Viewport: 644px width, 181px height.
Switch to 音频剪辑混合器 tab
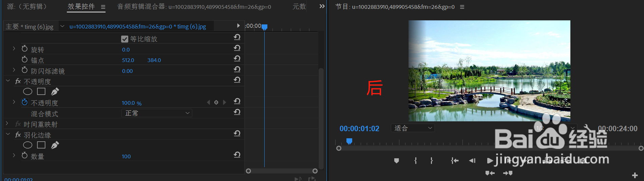[x=194, y=7]
